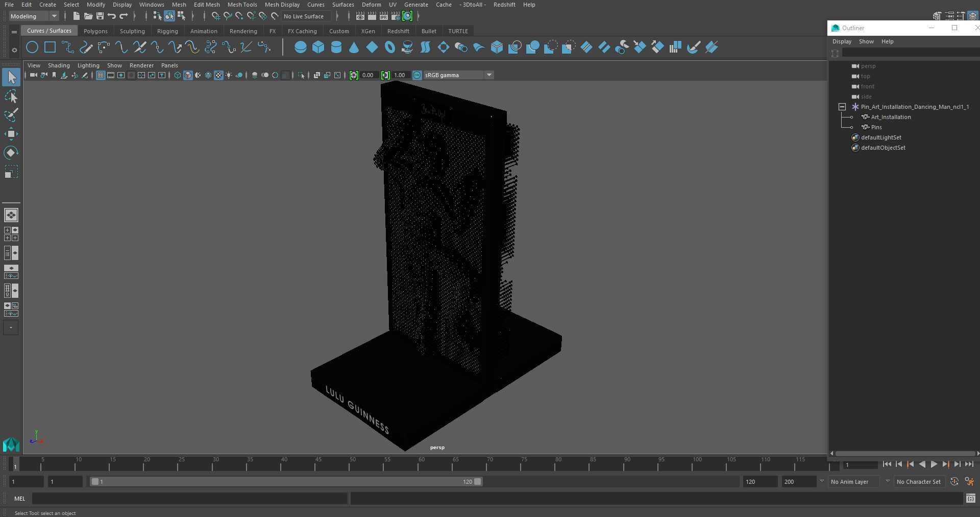Open the Mesh Tools menu

(x=242, y=5)
